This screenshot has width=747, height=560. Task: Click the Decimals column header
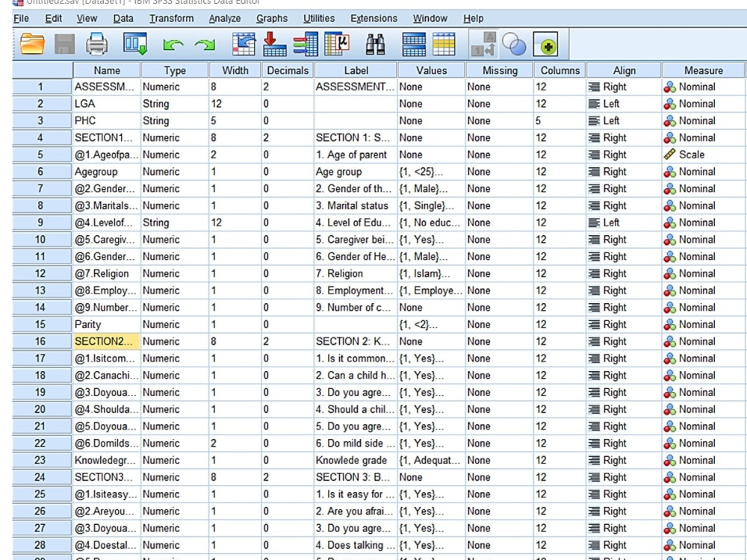pyautogui.click(x=288, y=70)
